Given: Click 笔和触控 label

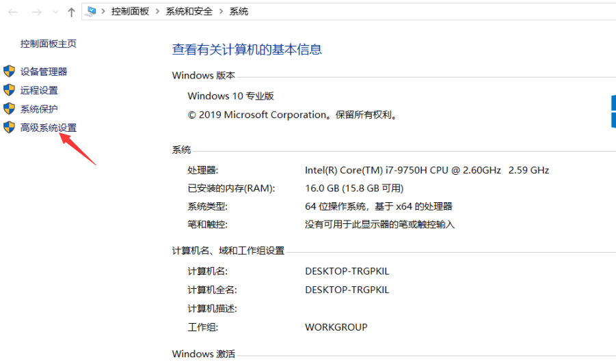Looking at the screenshot, I should pyautogui.click(x=207, y=225).
